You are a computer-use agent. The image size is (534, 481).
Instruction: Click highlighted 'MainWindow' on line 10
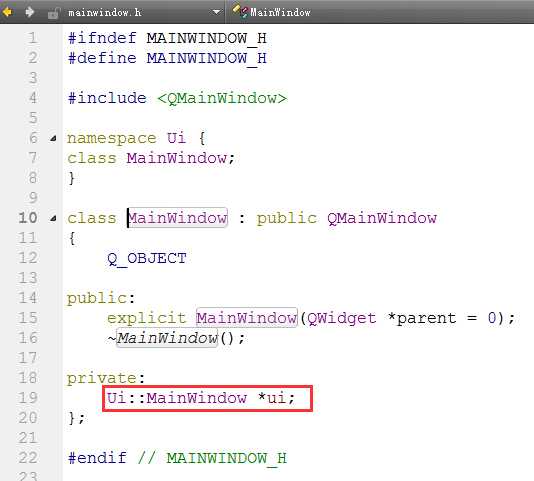[x=177, y=218]
